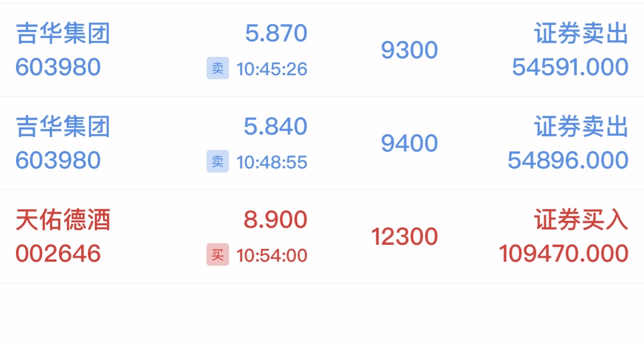Select amount 109470.000
The height and width of the screenshot is (344, 644).
coord(564,254)
